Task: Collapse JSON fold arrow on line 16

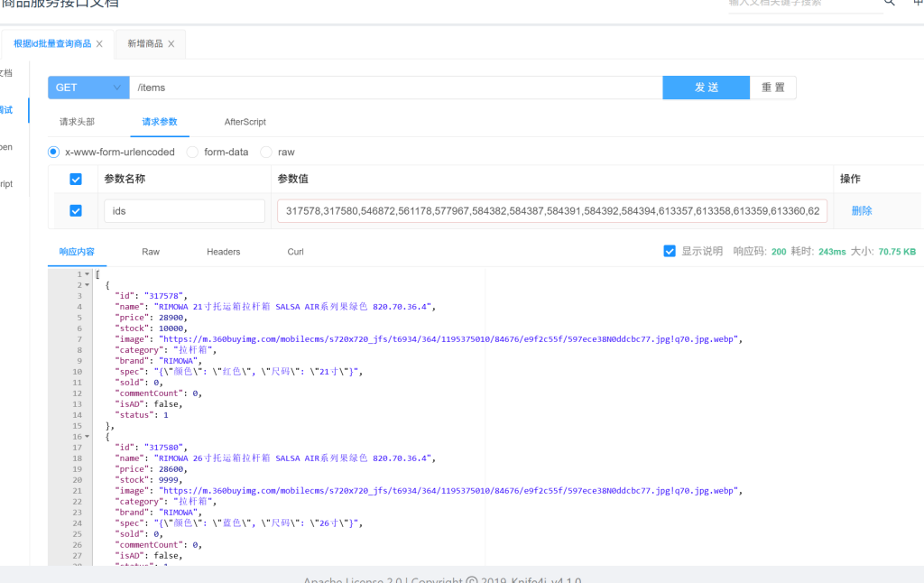Action: coord(88,437)
